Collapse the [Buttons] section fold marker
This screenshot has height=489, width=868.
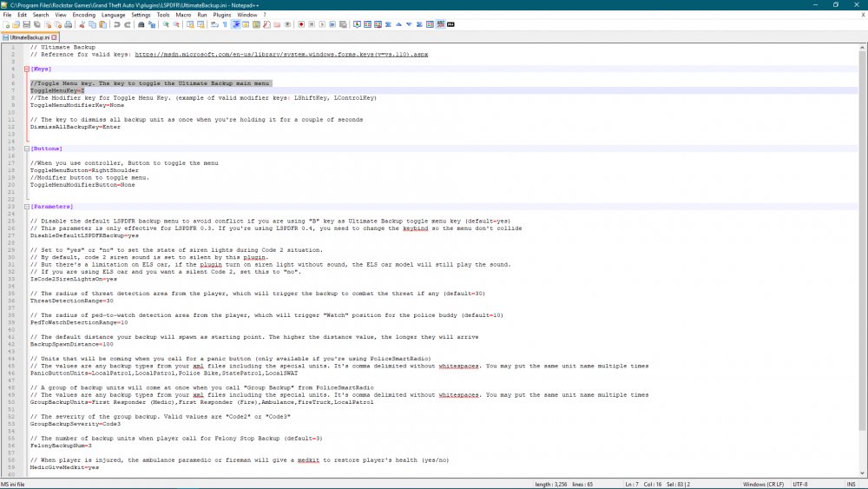point(26,149)
